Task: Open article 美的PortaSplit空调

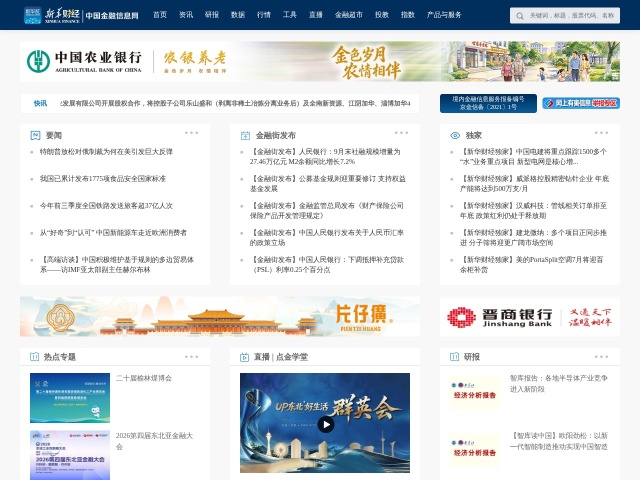Action: tap(531, 264)
